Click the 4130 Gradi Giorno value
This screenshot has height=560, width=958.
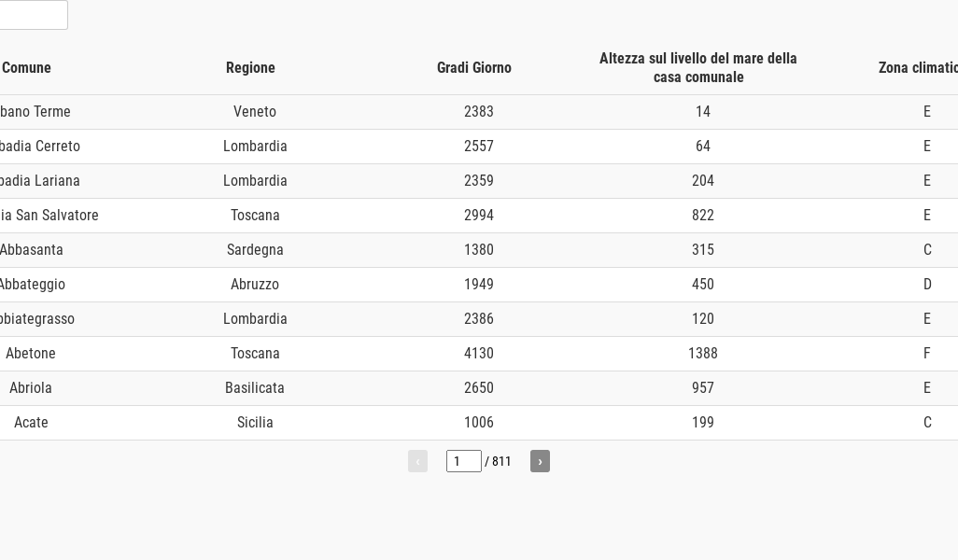479,353
